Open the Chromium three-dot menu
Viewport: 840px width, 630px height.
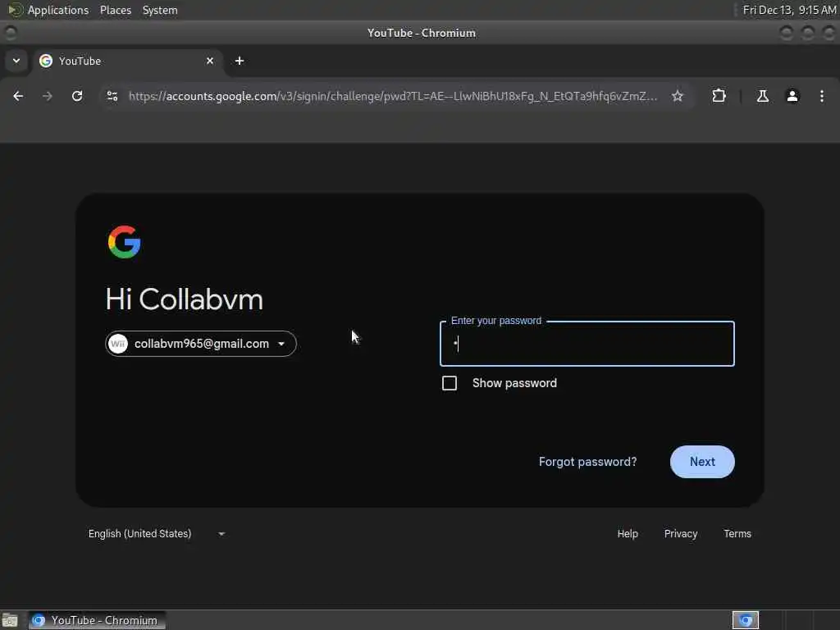(822, 96)
